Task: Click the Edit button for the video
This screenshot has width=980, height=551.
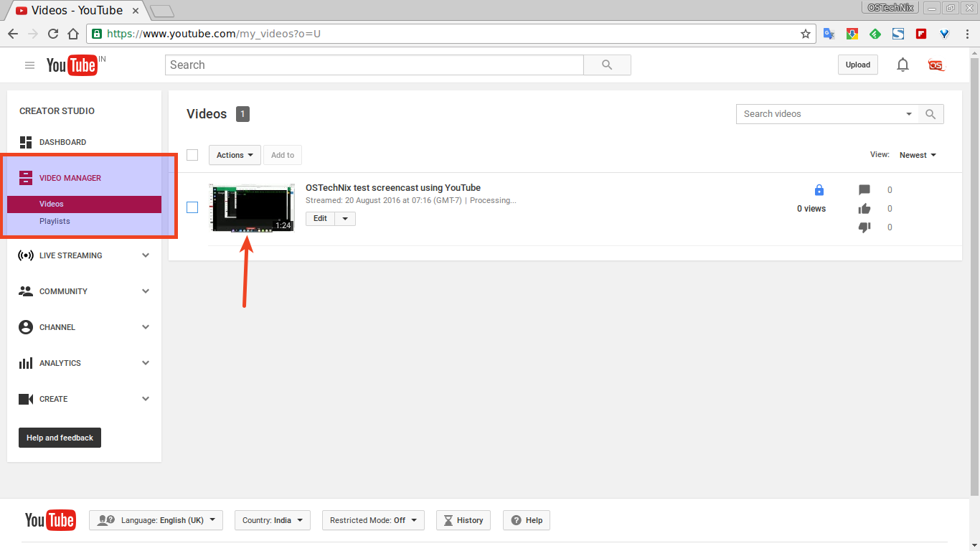Action: click(x=320, y=219)
